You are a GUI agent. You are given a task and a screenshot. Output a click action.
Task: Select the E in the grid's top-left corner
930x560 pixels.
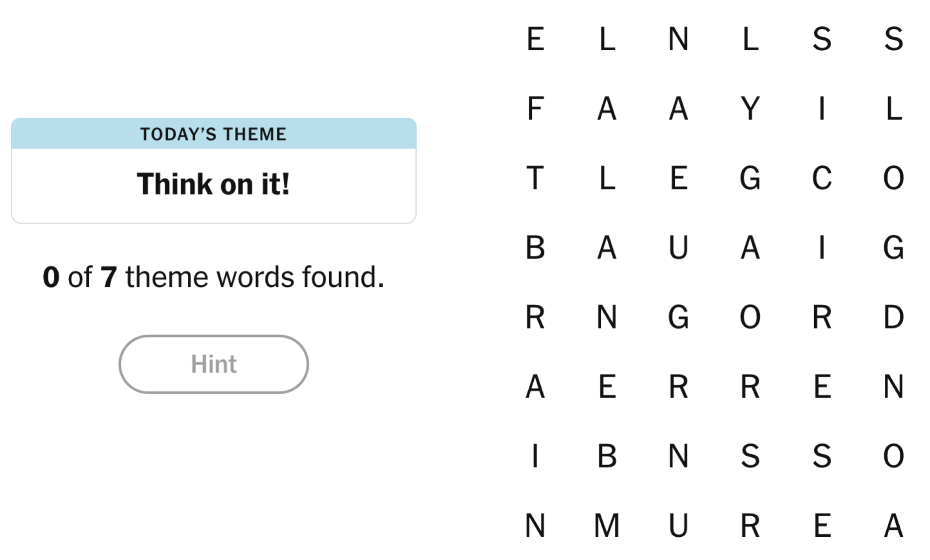[535, 39]
